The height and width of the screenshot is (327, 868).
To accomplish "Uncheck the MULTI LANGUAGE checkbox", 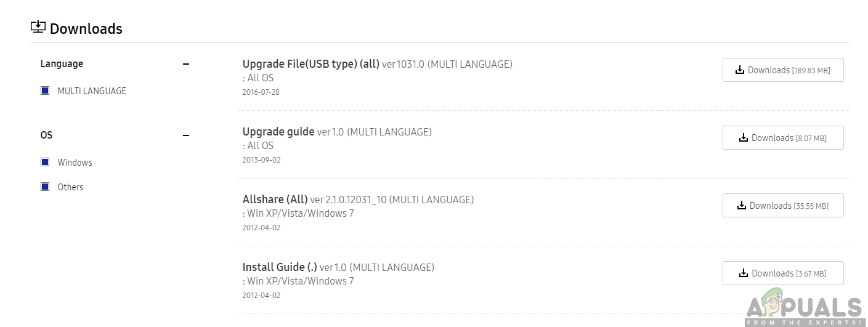I will (45, 91).
